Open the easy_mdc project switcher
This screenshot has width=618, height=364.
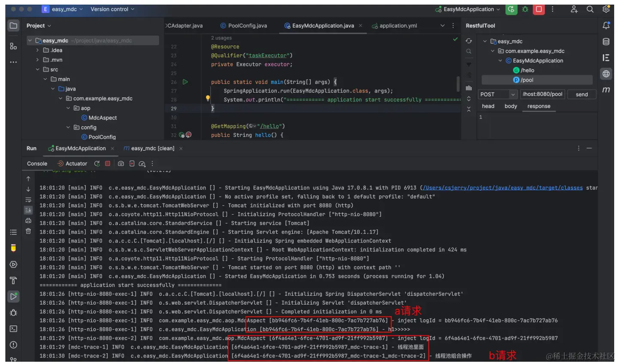(62, 9)
